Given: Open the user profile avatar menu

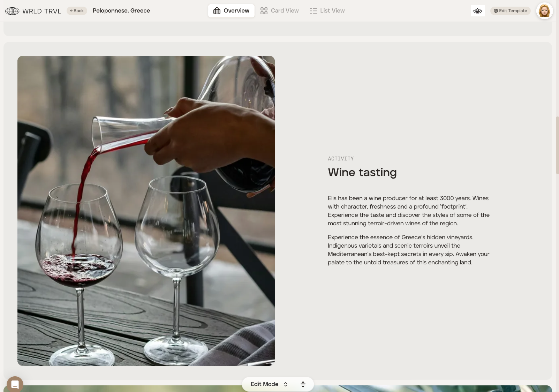Looking at the screenshot, I should click(544, 11).
